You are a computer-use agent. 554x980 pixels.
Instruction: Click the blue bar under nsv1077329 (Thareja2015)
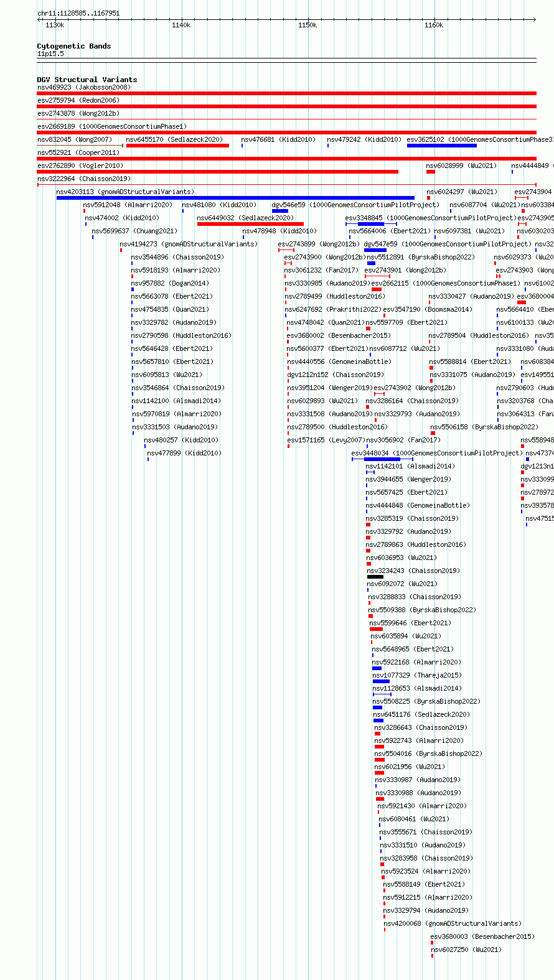tap(381, 681)
